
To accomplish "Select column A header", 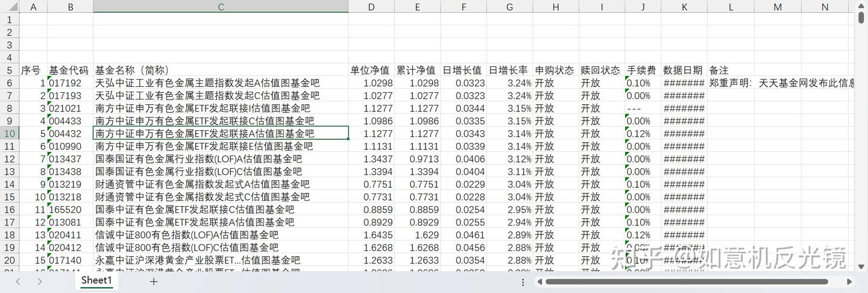I will 34,7.
